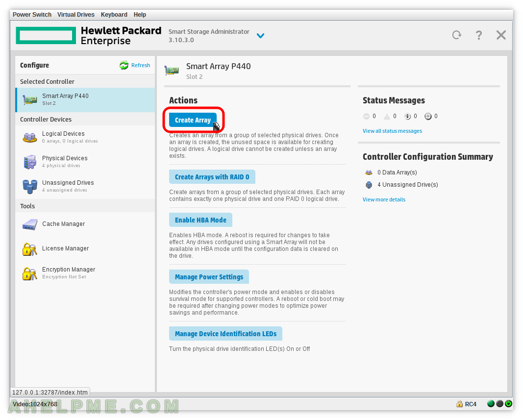Image resolution: width=523 pixels, height=420 pixels.
Task: Open the Virtual Drives menu
Action: click(75, 15)
